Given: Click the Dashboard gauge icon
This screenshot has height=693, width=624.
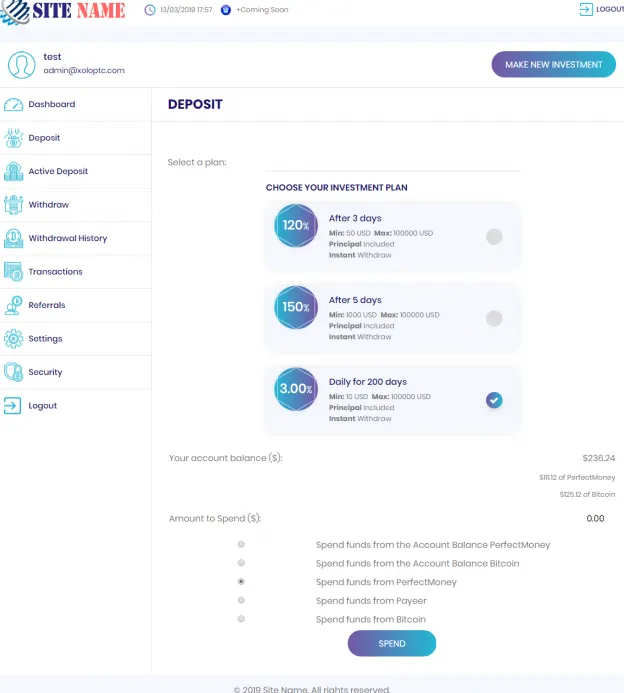Looking at the screenshot, I should (x=13, y=105).
